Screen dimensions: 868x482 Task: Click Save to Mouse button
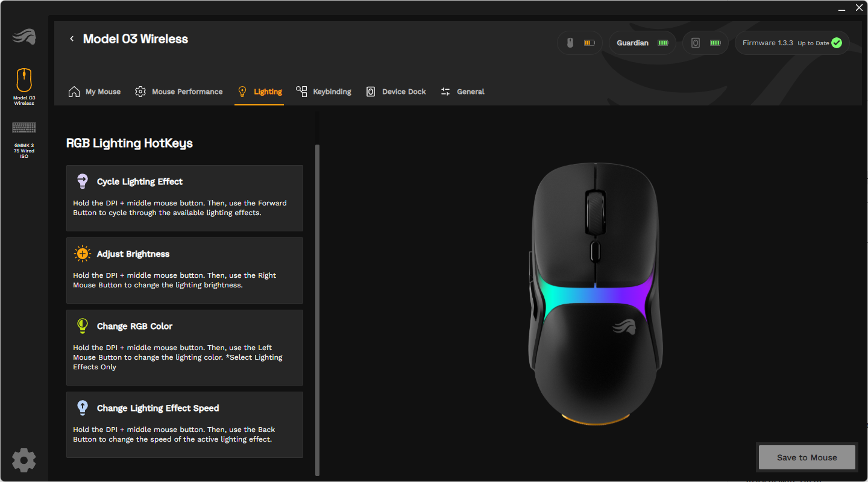(x=807, y=457)
